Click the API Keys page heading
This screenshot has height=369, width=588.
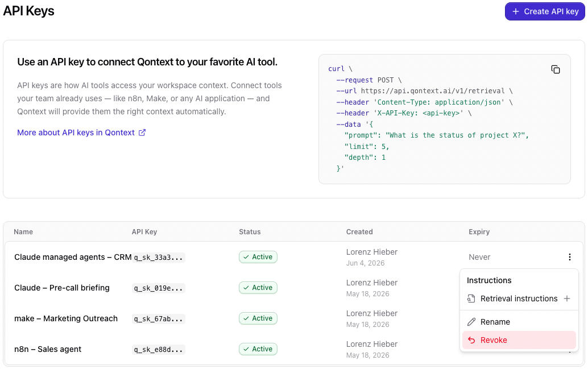click(x=29, y=11)
